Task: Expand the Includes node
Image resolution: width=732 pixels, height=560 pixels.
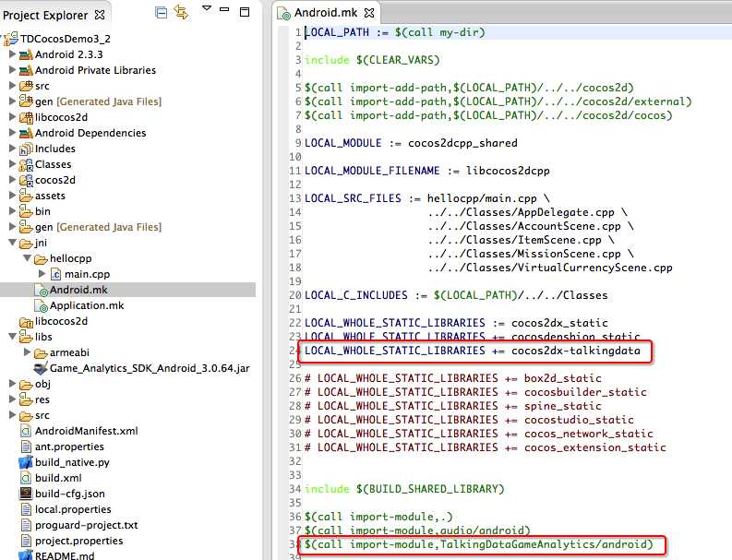Action: (13, 149)
